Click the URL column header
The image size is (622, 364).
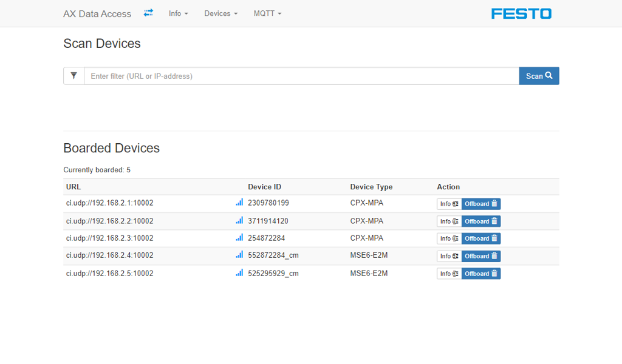[x=73, y=187]
